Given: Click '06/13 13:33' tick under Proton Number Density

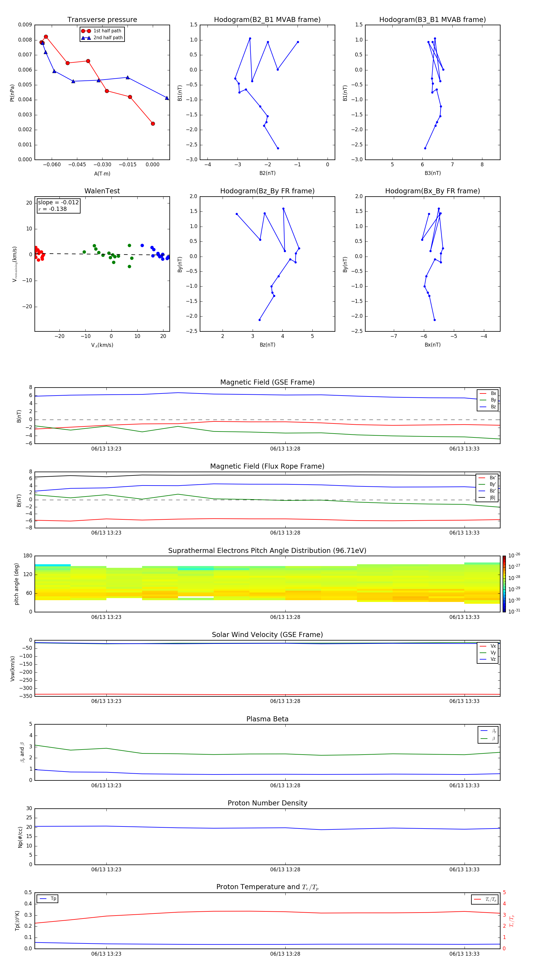Looking at the screenshot, I should (x=464, y=870).
